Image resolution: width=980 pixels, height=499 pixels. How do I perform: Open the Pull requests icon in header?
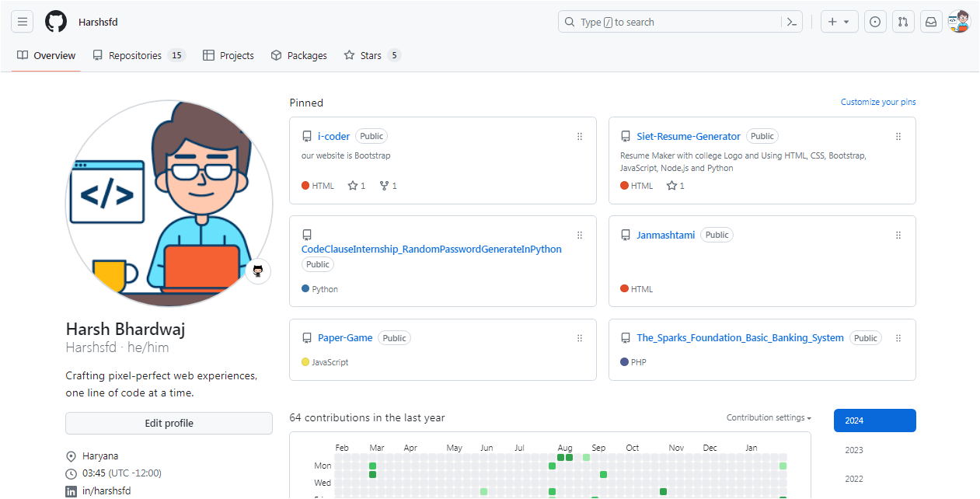(x=902, y=22)
